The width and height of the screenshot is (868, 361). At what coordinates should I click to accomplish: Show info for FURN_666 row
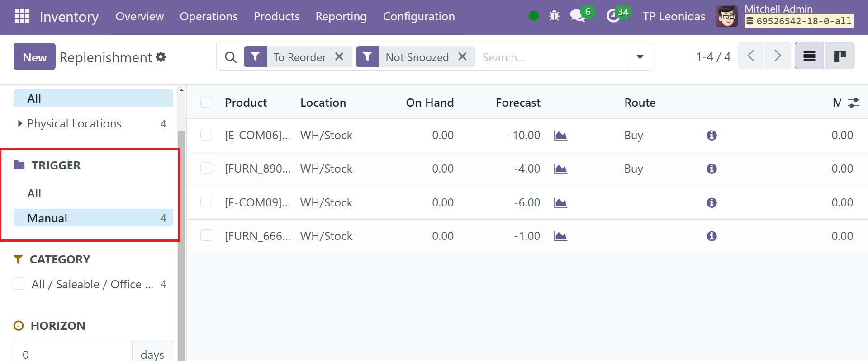(x=712, y=236)
